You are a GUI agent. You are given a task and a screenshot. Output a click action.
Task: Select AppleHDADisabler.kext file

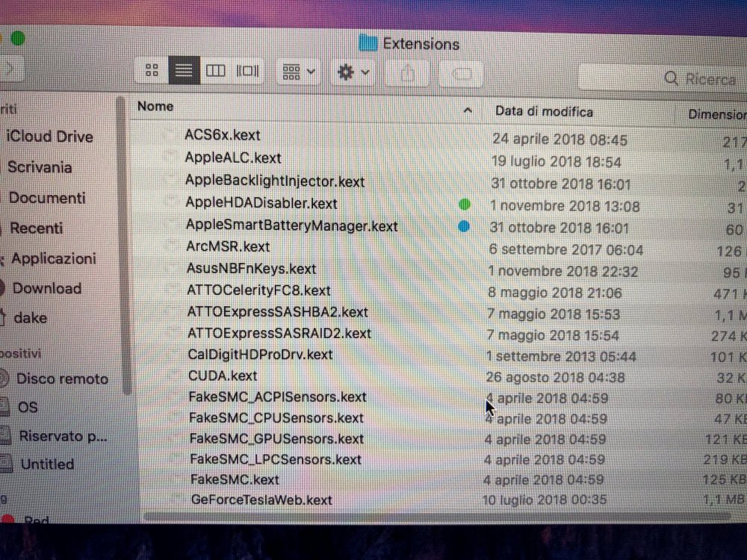click(261, 203)
